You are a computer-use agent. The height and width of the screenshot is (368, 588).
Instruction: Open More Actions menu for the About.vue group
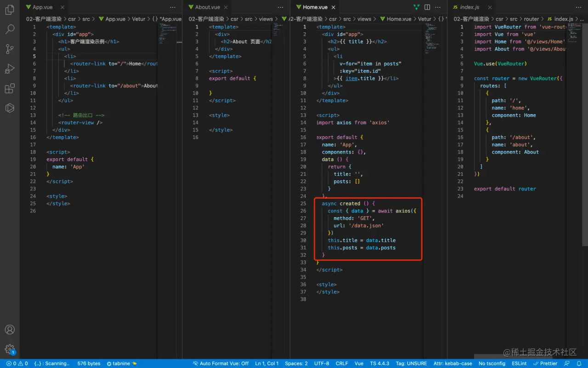280,7
